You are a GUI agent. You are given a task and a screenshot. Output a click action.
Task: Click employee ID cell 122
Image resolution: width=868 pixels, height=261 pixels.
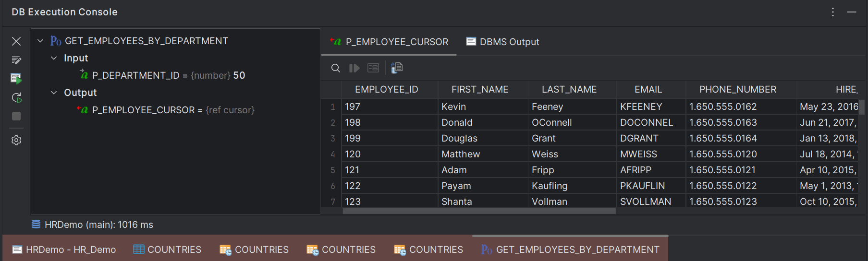coord(390,186)
